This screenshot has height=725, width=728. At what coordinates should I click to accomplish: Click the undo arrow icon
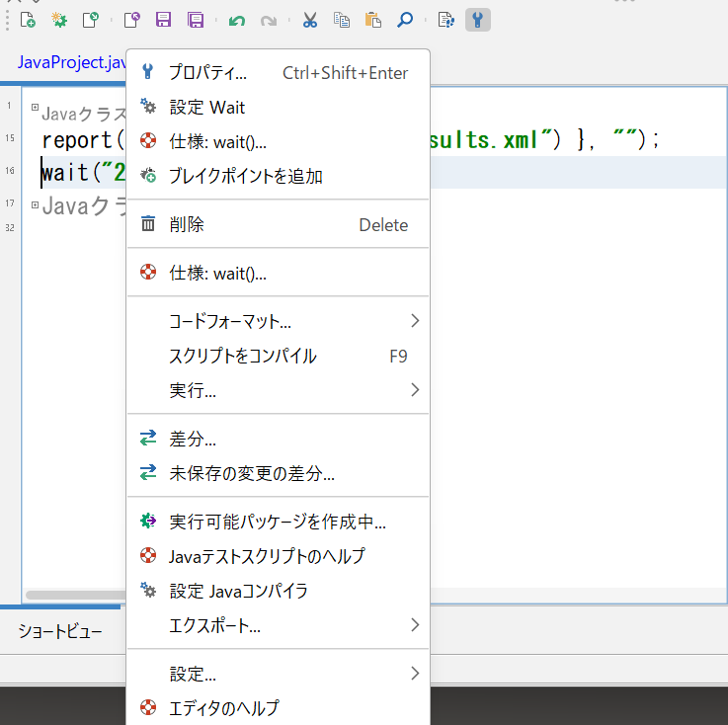click(x=236, y=20)
